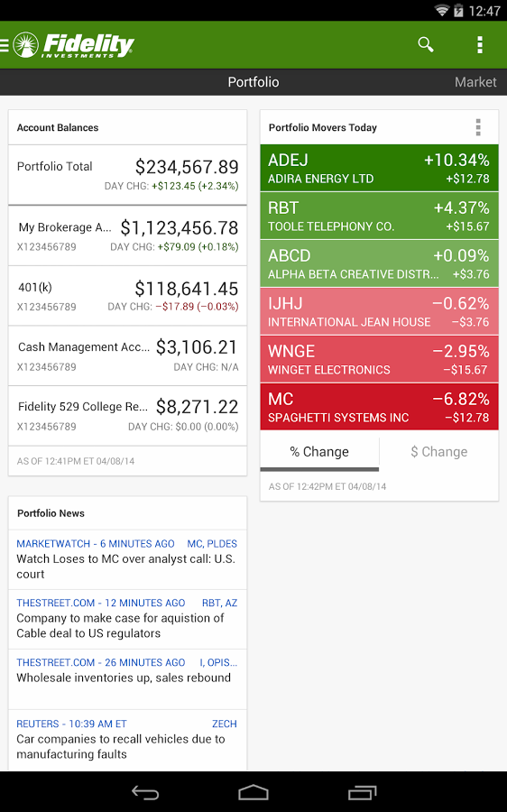This screenshot has width=507, height=812.
Task: Open the 'MARKETWATCH - 6 MINUTES AGO' source link
Action: (96, 544)
